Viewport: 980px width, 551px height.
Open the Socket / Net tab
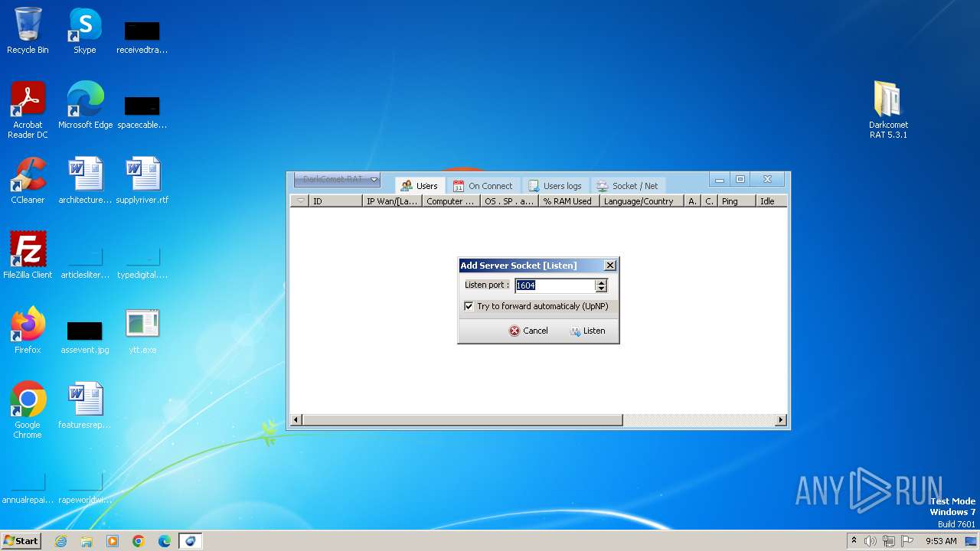pos(628,186)
